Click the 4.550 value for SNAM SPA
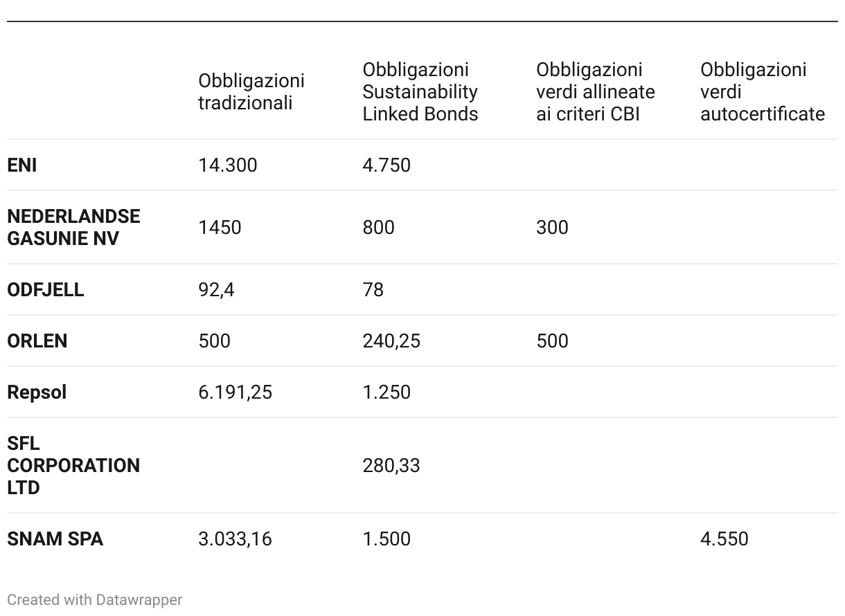Image resolution: width=845 pixels, height=616 pixels. click(724, 539)
